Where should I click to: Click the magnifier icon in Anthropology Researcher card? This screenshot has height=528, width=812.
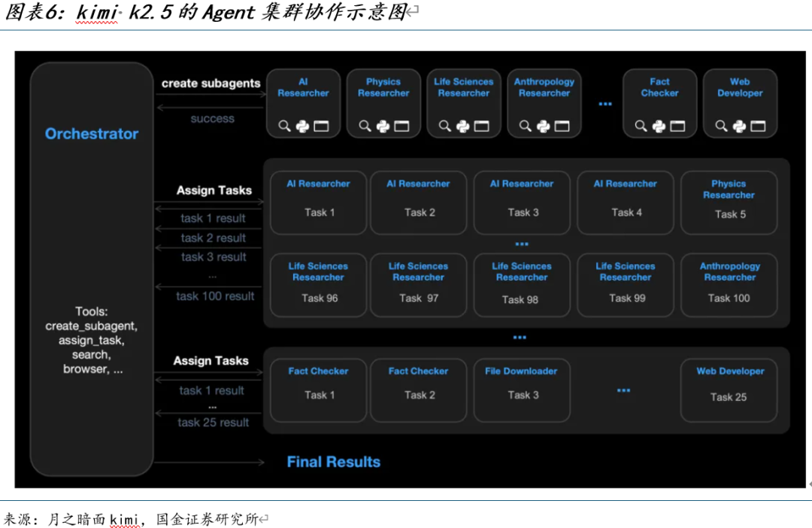click(x=526, y=126)
